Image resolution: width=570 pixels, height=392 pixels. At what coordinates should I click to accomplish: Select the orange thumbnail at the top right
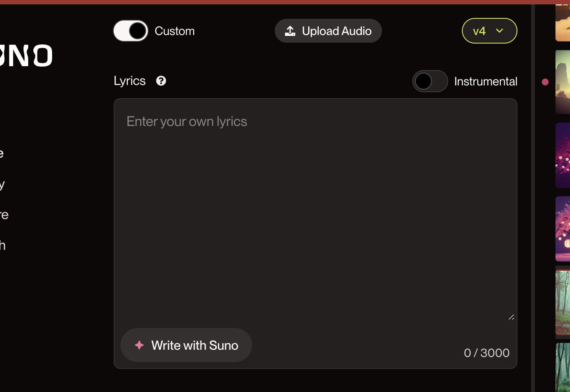click(x=563, y=22)
